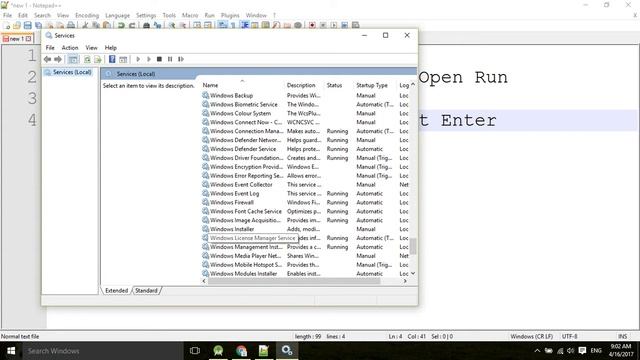The width and height of the screenshot is (640, 360).
Task: Export the Services list
Action: tap(98, 59)
